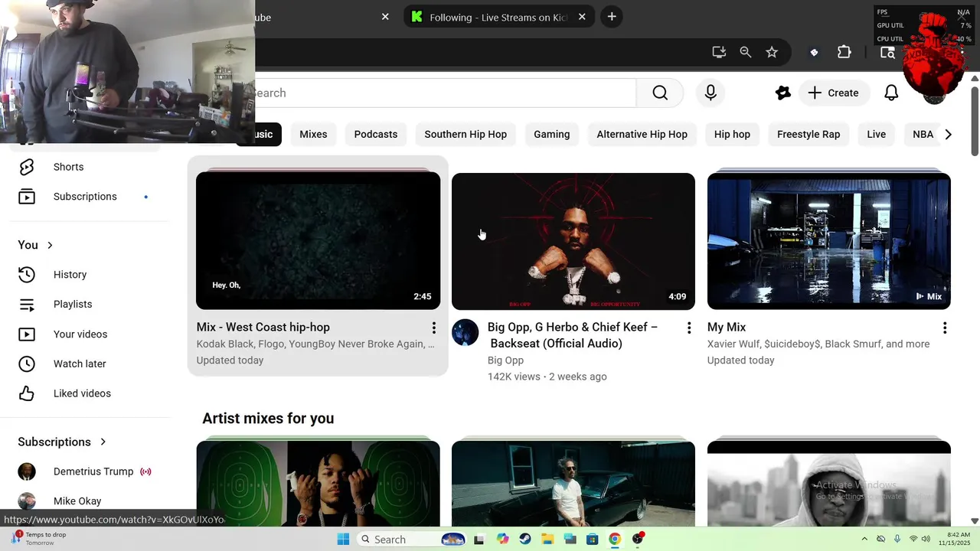Select the Mixes chip

pyautogui.click(x=313, y=134)
